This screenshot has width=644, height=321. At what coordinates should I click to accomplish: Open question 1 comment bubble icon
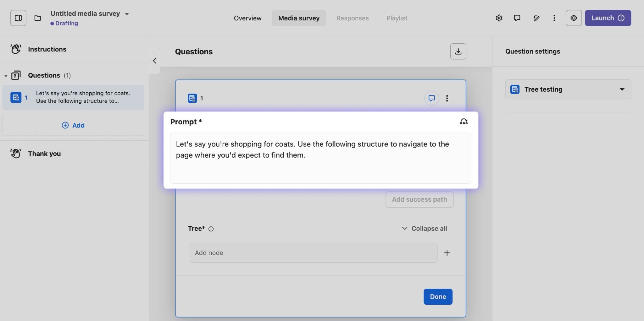pos(431,98)
